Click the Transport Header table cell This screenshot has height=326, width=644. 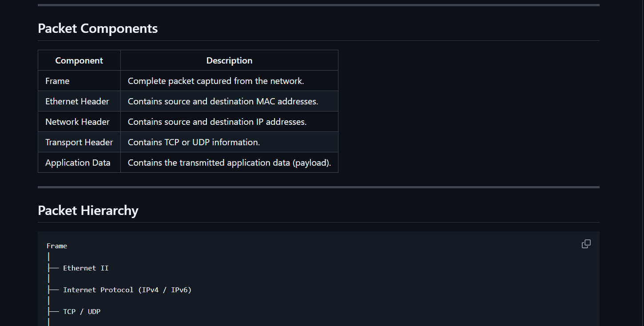point(79,142)
